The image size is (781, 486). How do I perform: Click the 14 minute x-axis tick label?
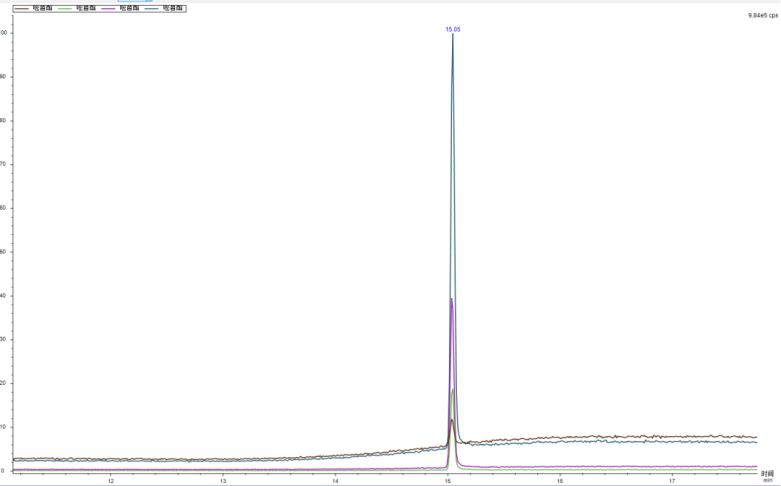pyautogui.click(x=335, y=480)
